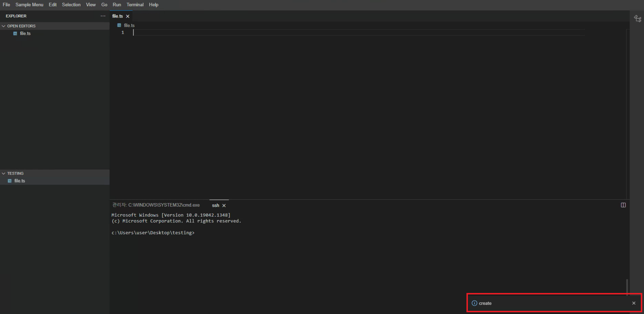The width and height of the screenshot is (644, 314).
Task: Dismiss the create notification
Action: (634, 303)
